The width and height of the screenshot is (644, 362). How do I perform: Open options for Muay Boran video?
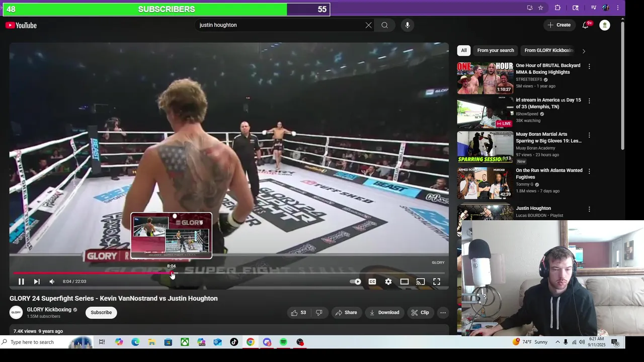pyautogui.click(x=589, y=135)
